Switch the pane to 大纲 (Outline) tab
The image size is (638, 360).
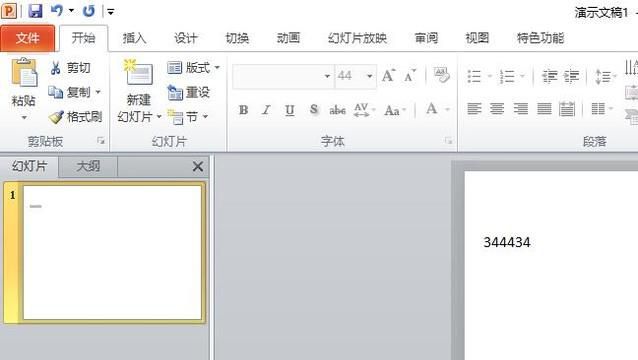tap(88, 166)
